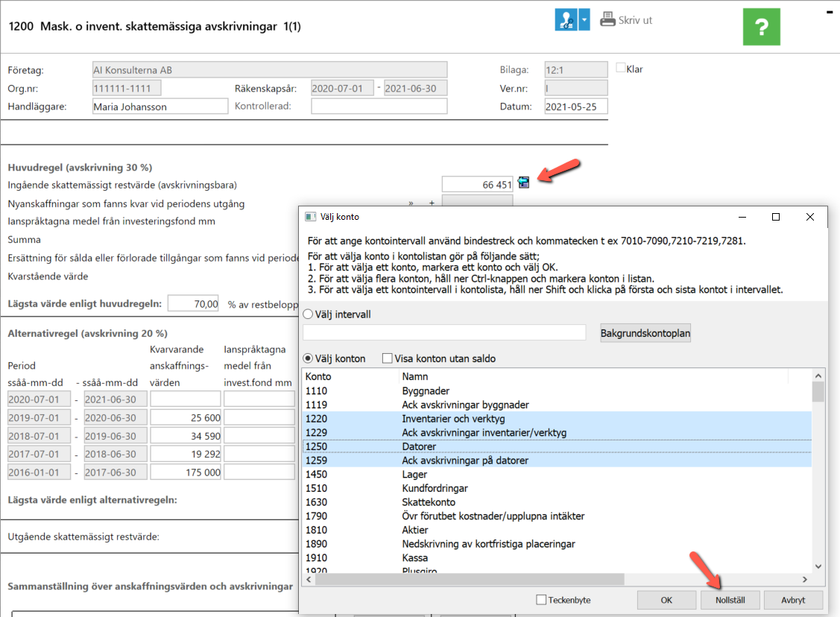This screenshot has height=617, width=840.
Task: Click the scroll down arrow of account list
Action: [x=818, y=566]
